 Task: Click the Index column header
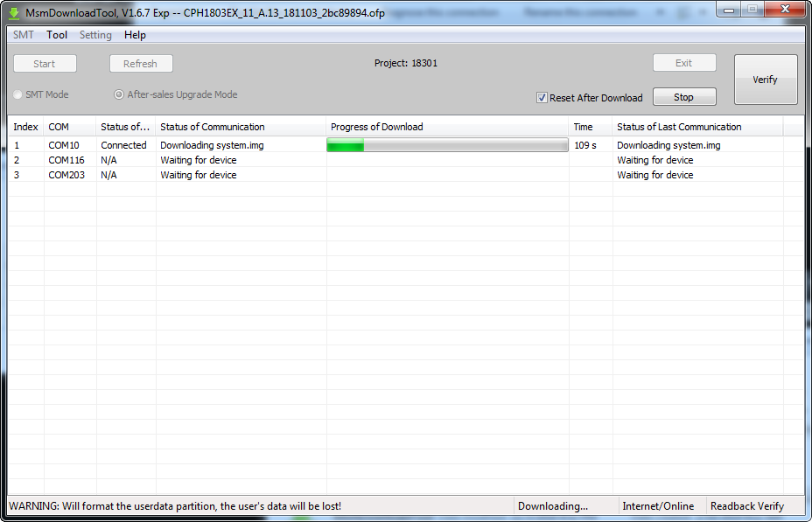[x=26, y=127]
